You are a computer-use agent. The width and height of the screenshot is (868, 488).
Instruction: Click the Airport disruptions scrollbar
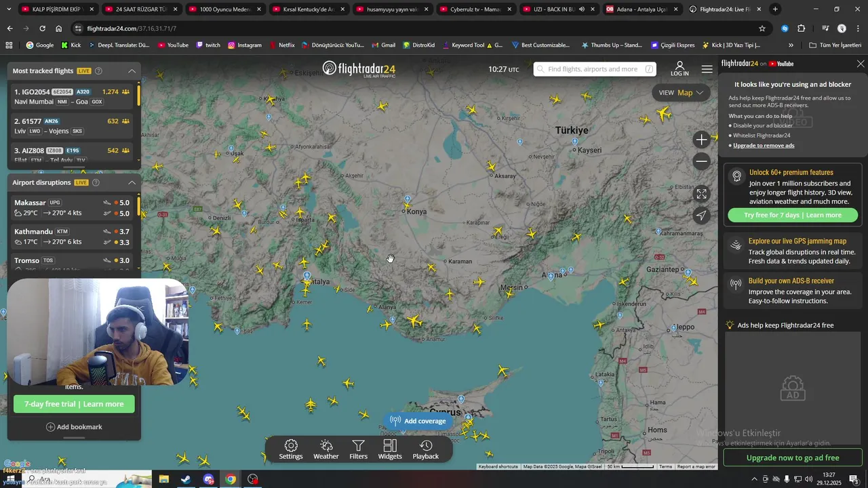(x=139, y=206)
